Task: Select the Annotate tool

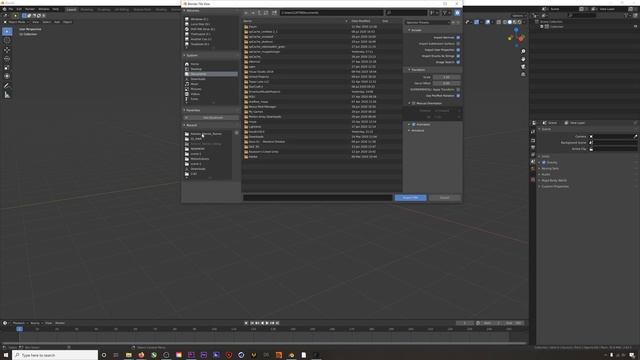Action: [7, 86]
